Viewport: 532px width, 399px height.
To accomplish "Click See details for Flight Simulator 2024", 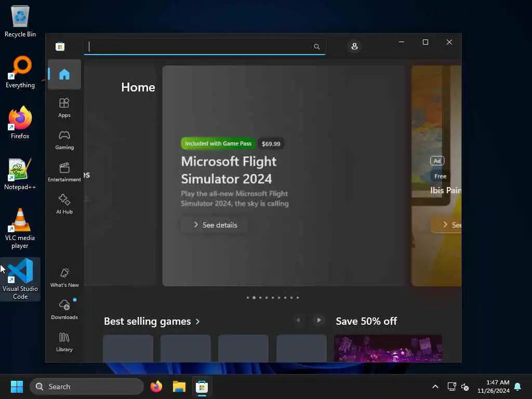I will (x=215, y=225).
